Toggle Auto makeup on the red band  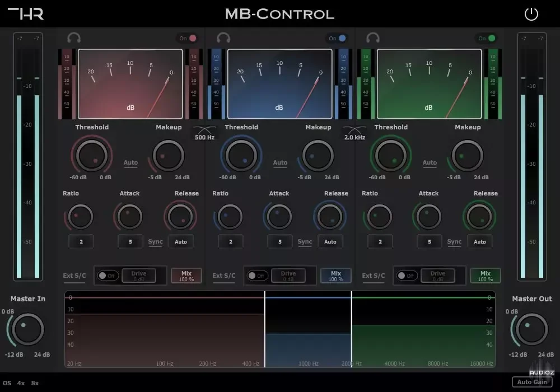(130, 163)
